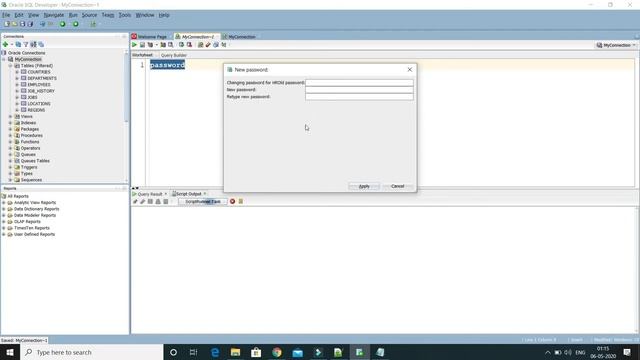Open Google Chrome from the taskbar
Viewport: 640px width, 360px height.
[277, 352]
